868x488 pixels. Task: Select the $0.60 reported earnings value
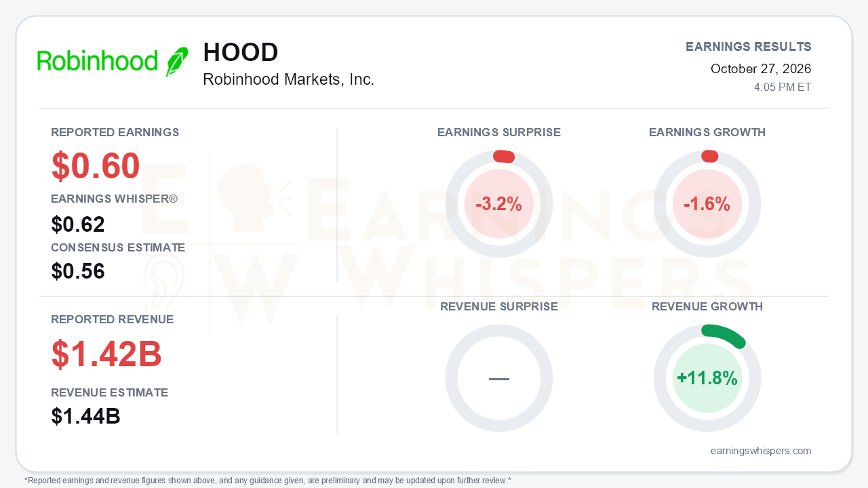pos(96,166)
